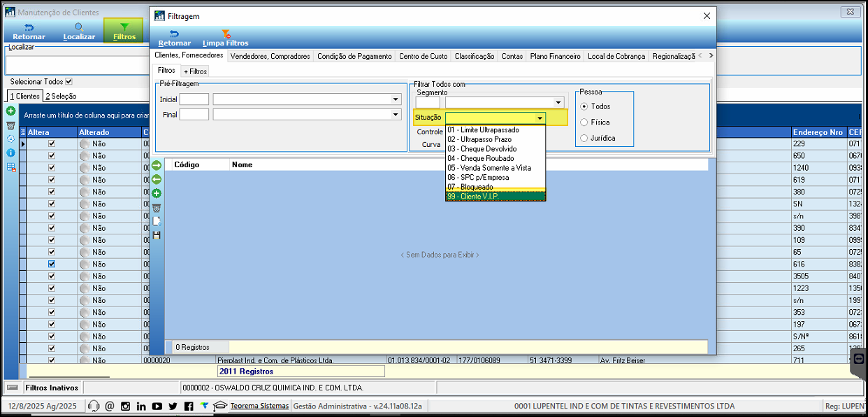Open the Teorema Sistemas link
868x417 pixels.
[x=259, y=406]
